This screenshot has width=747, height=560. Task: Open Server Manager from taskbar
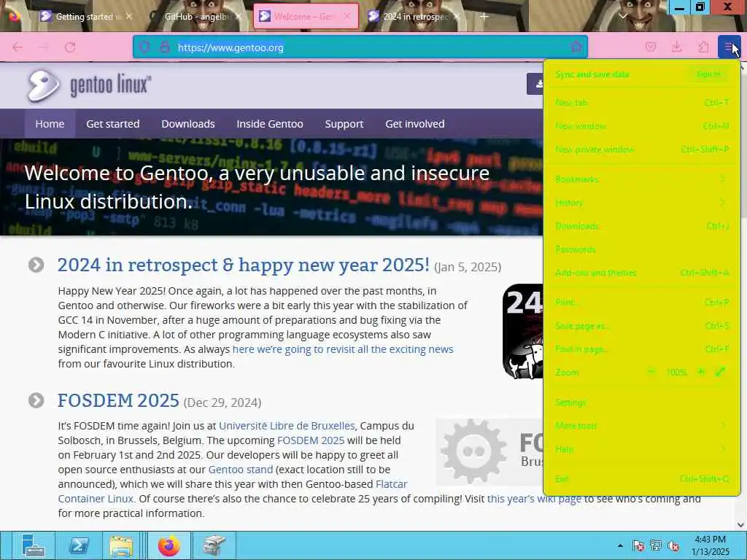point(32,545)
